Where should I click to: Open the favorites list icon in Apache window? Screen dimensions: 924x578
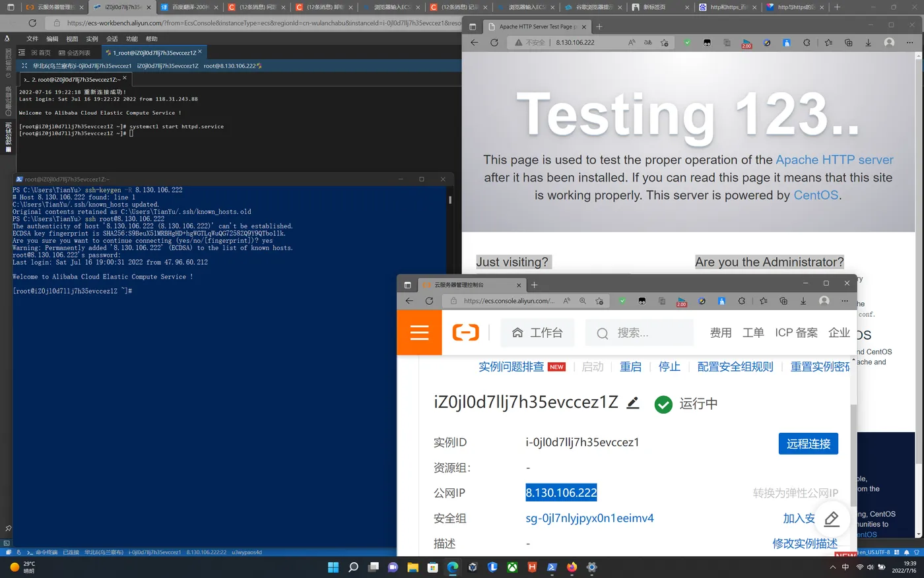pyautogui.click(x=828, y=42)
